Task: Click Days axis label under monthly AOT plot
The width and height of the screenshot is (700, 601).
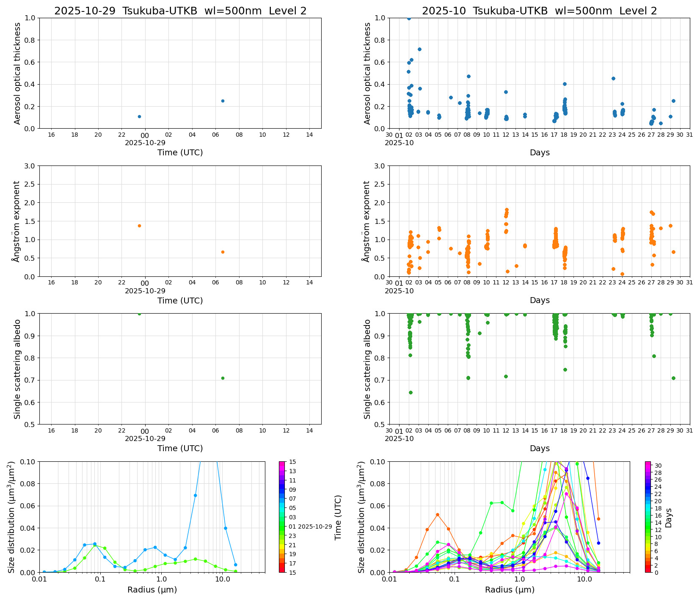Action: (540, 152)
